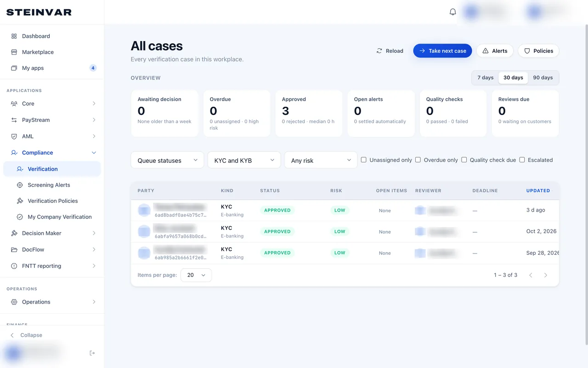Switch overview to 90 days
The image size is (588, 368).
[543, 78]
